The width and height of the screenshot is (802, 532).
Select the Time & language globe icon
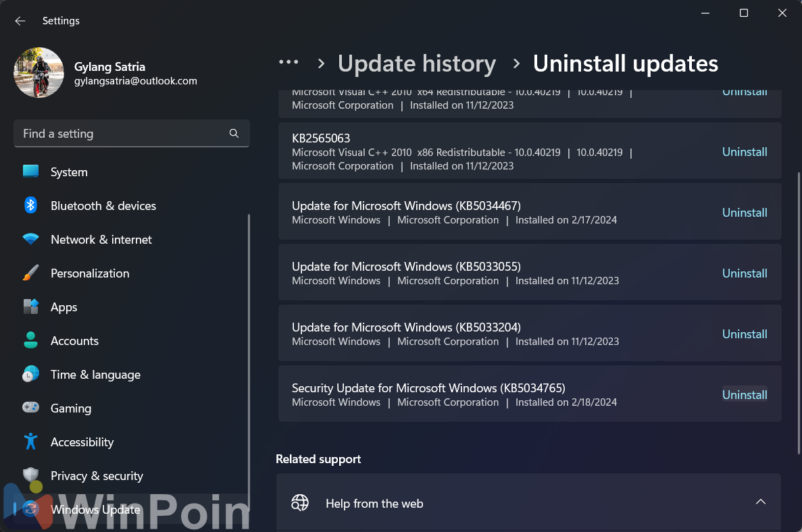point(30,374)
